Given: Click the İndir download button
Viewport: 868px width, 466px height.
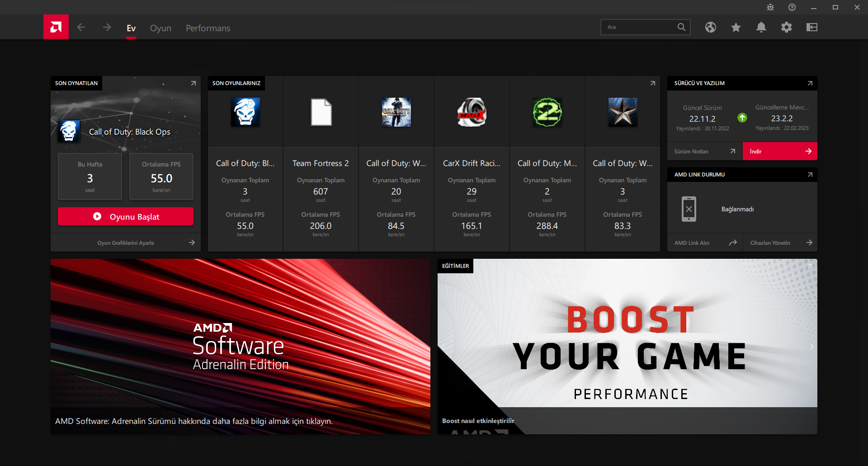Looking at the screenshot, I should click(780, 151).
